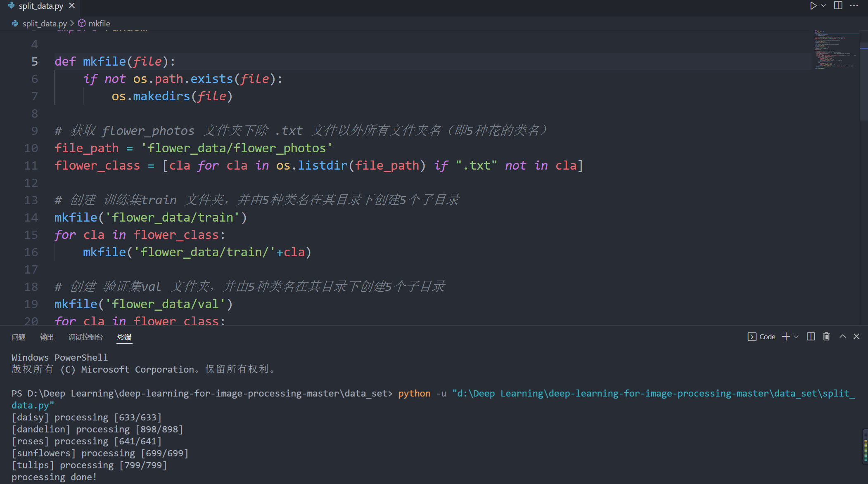This screenshot has width=868, height=484.
Task: Click 'Windows PowerShell' terminal header text
Action: (x=59, y=357)
